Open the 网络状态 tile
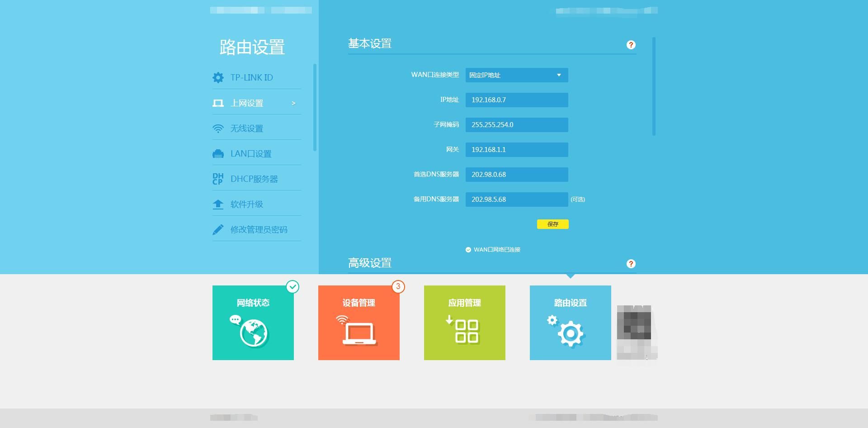The height and width of the screenshot is (428, 868). 253,323
